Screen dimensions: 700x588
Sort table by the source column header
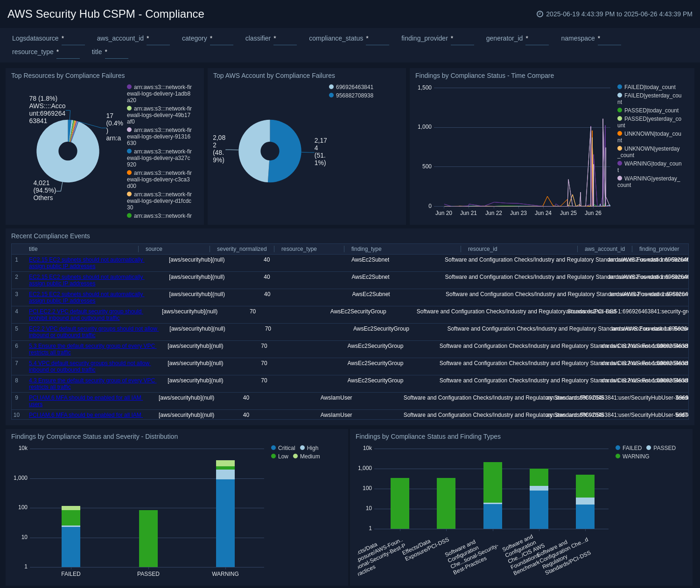click(154, 249)
